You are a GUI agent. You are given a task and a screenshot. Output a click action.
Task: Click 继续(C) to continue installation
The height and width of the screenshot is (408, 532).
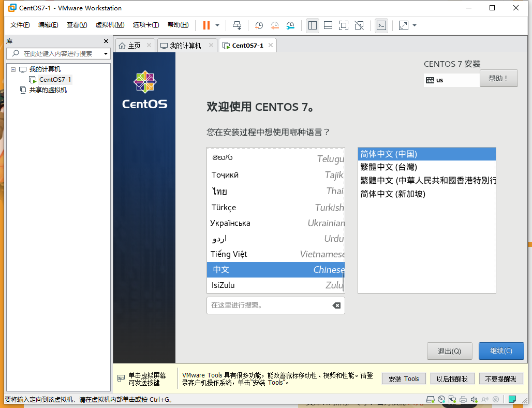[501, 351]
